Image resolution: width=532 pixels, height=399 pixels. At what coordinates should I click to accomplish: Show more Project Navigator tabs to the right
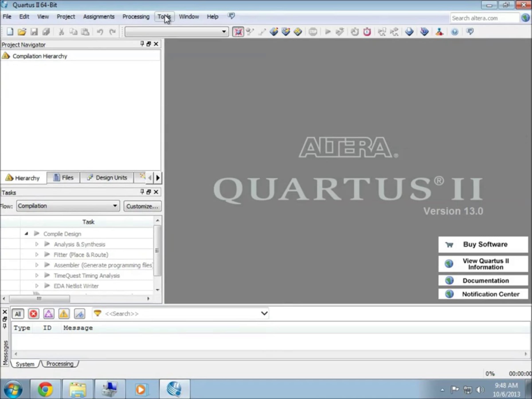pos(158,178)
